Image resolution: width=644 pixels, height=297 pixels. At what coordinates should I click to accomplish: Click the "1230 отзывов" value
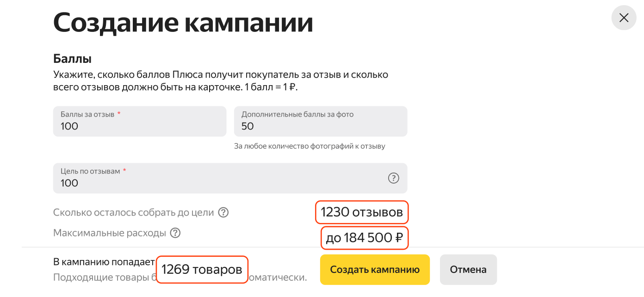362,213
